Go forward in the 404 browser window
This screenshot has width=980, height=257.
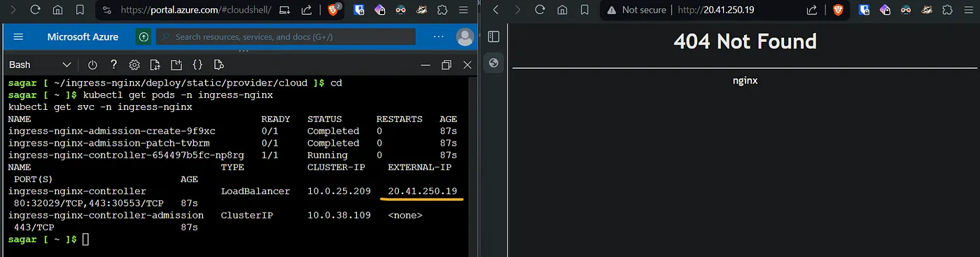518,11
